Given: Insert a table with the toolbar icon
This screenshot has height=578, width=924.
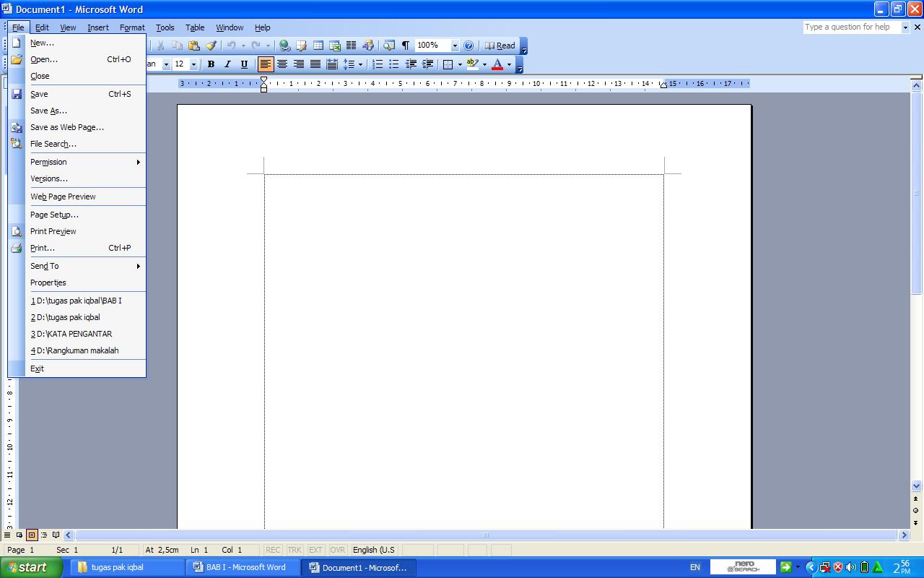Looking at the screenshot, I should pyautogui.click(x=318, y=45).
